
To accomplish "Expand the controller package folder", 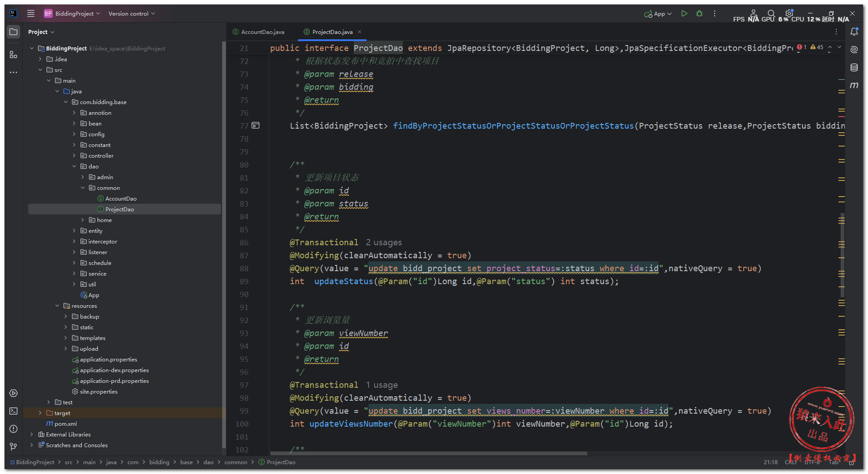I will 74,156.
